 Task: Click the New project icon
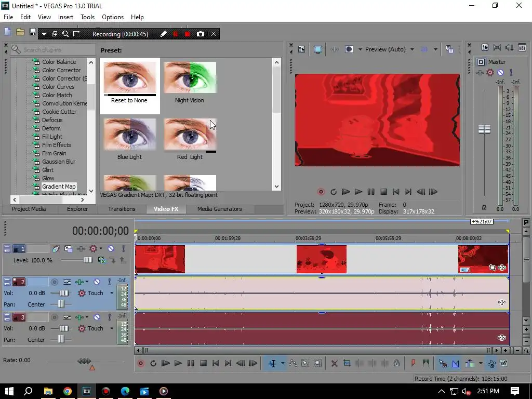tap(7, 32)
